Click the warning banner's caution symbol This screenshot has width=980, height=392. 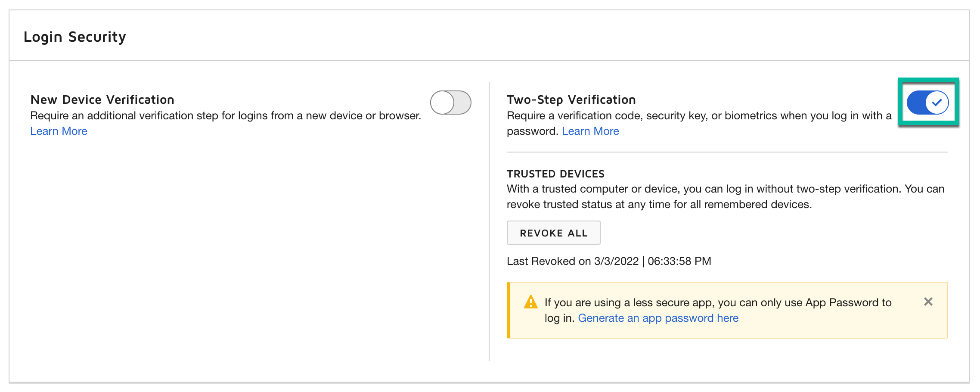point(531,302)
